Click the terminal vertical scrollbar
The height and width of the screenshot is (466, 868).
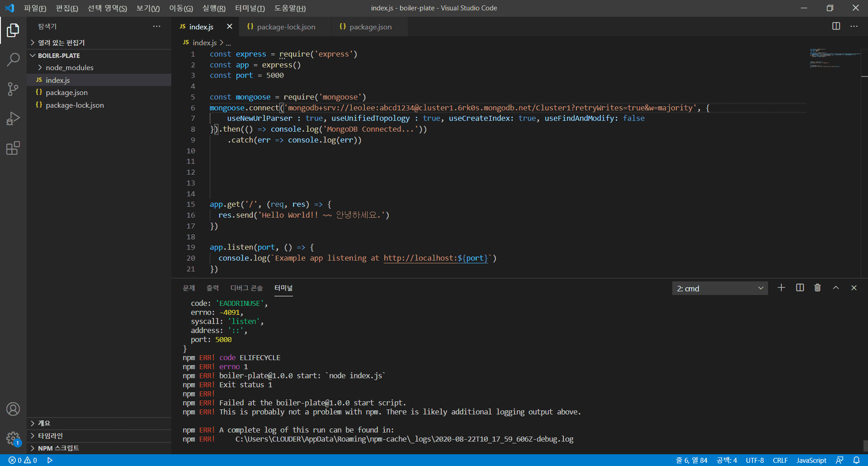tap(865, 446)
